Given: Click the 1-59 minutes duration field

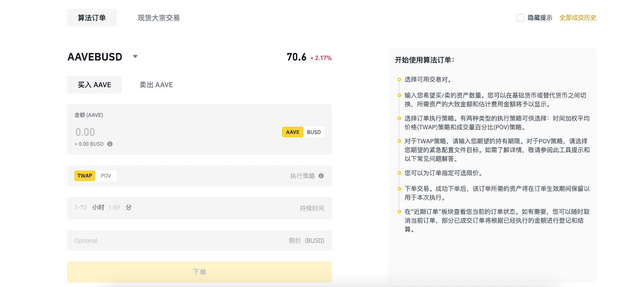Looking at the screenshot, I should click(x=114, y=208).
